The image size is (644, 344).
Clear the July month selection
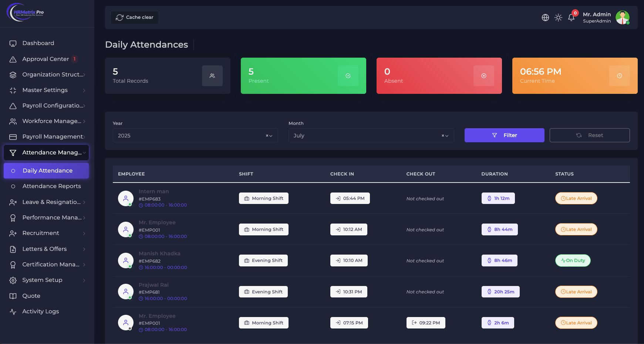[443, 136]
